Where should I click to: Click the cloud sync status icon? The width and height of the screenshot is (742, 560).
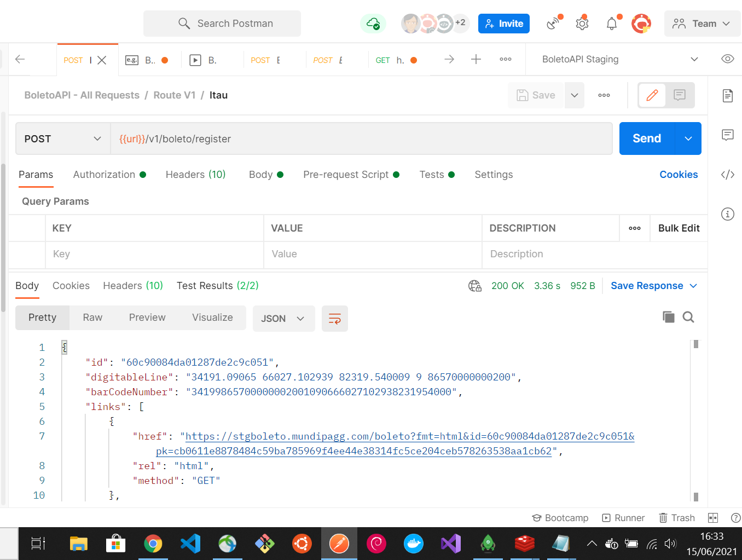[x=373, y=24]
